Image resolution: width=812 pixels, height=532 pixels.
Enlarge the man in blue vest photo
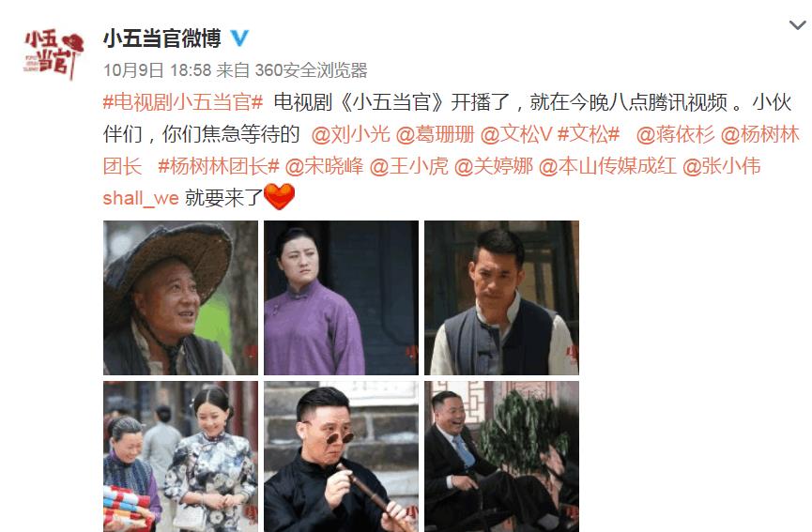pyautogui.click(x=502, y=297)
